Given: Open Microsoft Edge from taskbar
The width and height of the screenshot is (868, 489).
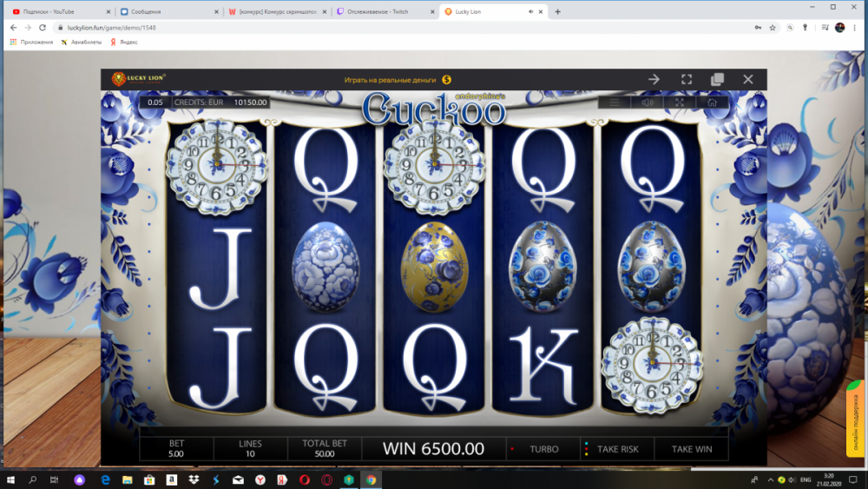Looking at the screenshot, I should 105,479.
